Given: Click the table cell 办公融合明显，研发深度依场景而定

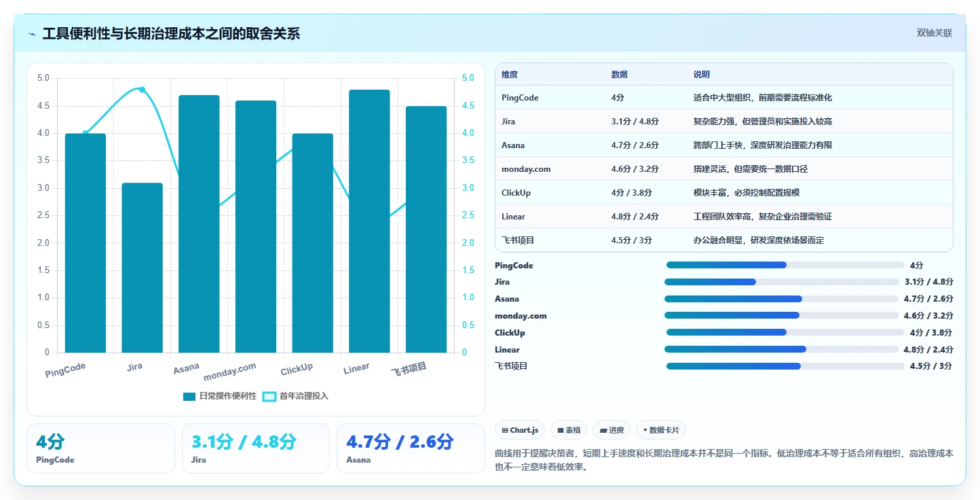Looking at the screenshot, I should 759,240.
